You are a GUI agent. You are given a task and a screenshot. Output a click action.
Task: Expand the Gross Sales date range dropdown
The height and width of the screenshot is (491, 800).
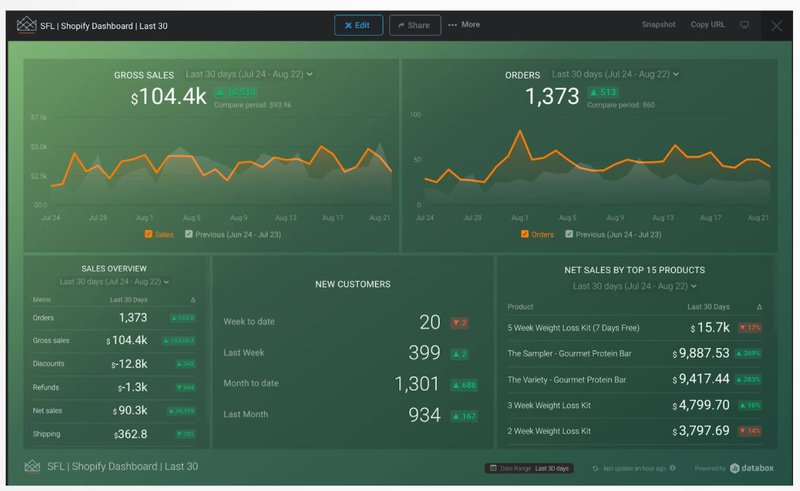[249, 74]
